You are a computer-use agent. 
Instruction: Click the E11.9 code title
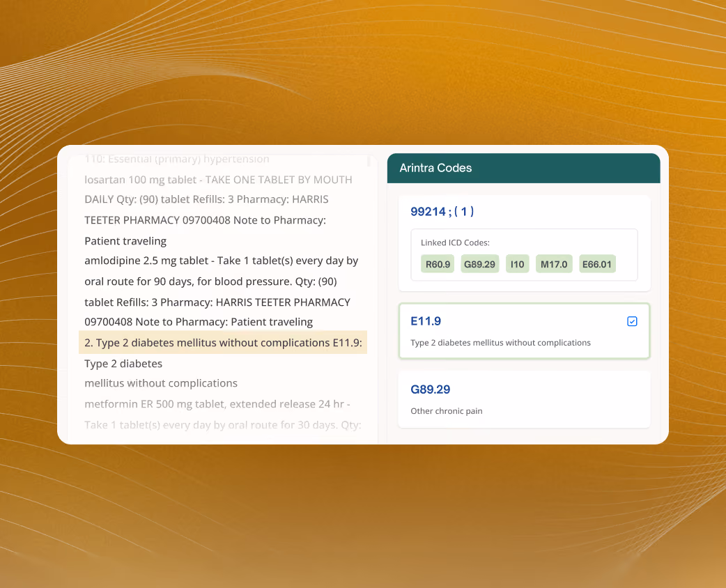click(426, 321)
